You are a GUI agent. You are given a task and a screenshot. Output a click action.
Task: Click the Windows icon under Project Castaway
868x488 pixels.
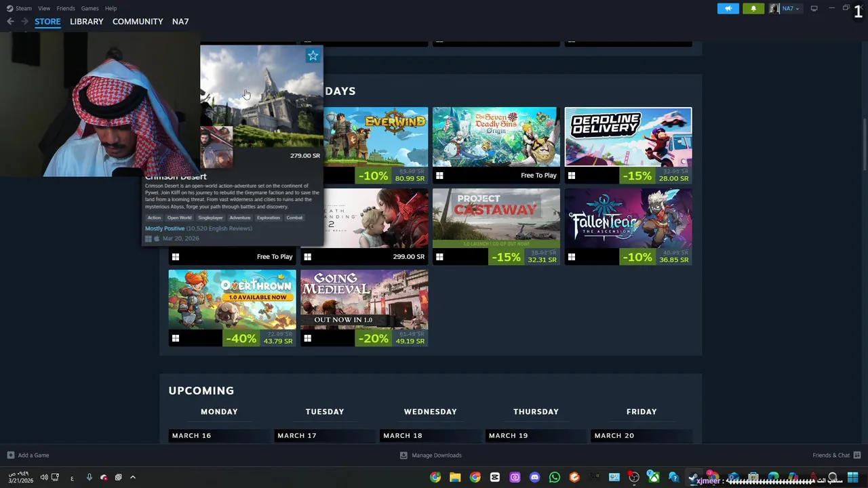(x=439, y=257)
